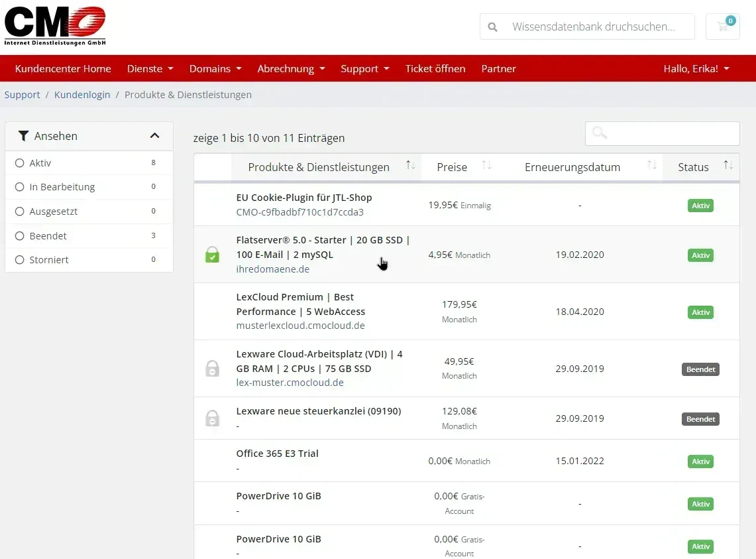Sort by Preise column arrows
Screen dimensions: 756x559
click(x=486, y=166)
